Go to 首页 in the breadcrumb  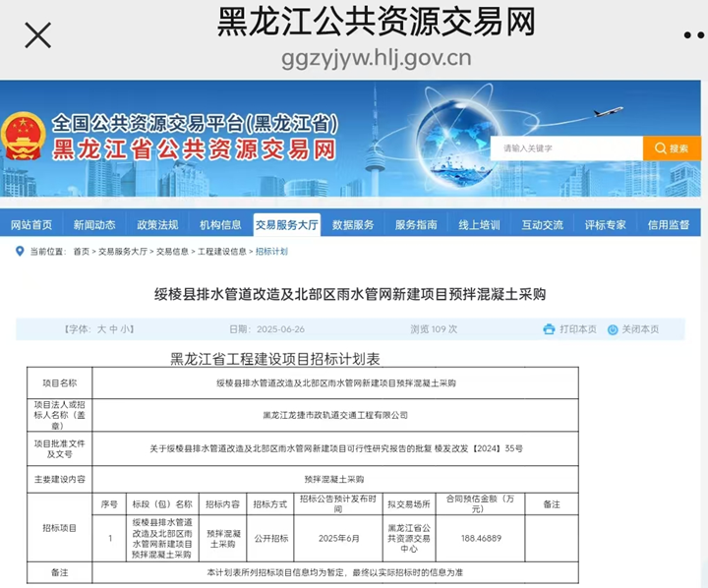(x=82, y=252)
